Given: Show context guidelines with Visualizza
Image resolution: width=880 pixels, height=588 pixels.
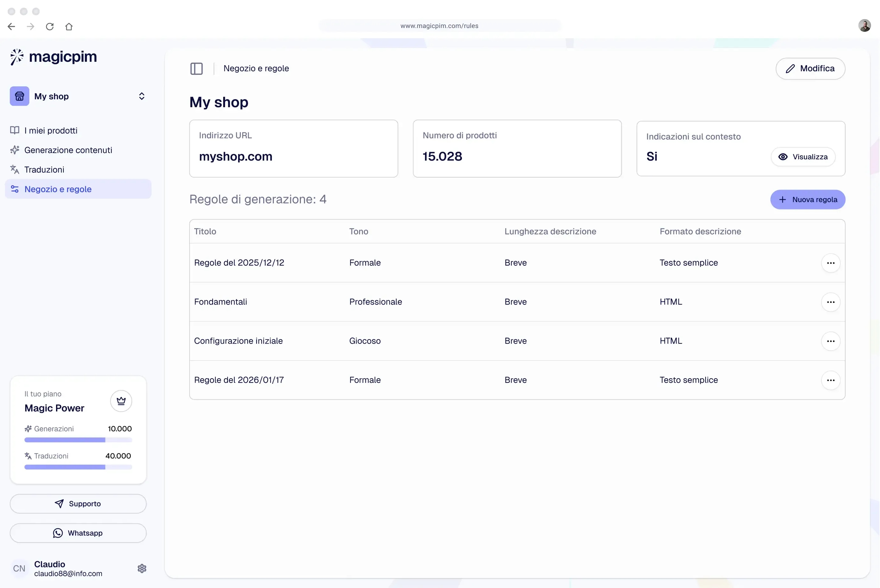Looking at the screenshot, I should [803, 157].
